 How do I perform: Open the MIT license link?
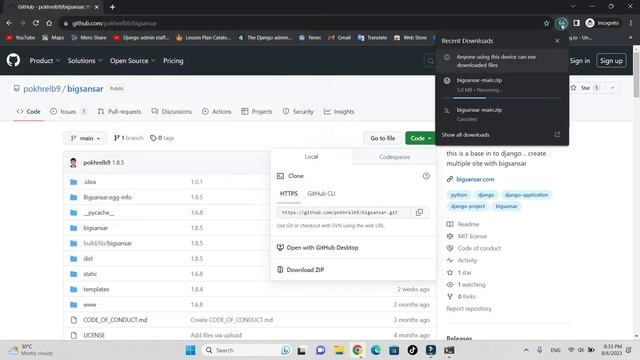472,236
